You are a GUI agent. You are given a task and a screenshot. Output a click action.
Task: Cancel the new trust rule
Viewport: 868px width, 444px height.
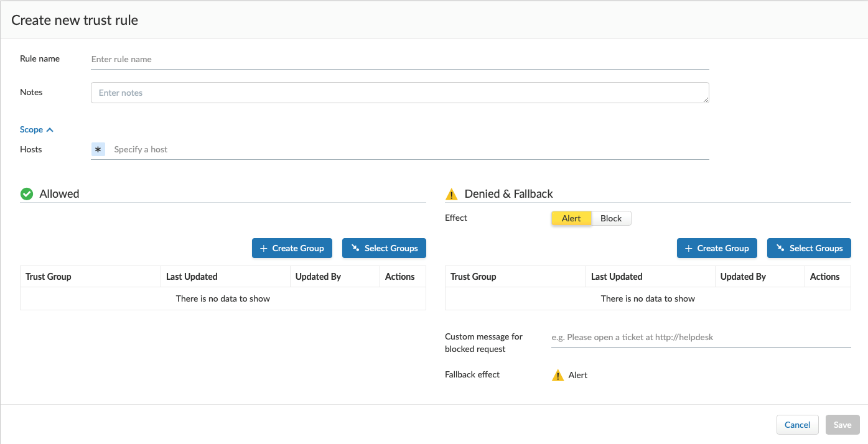tap(797, 425)
